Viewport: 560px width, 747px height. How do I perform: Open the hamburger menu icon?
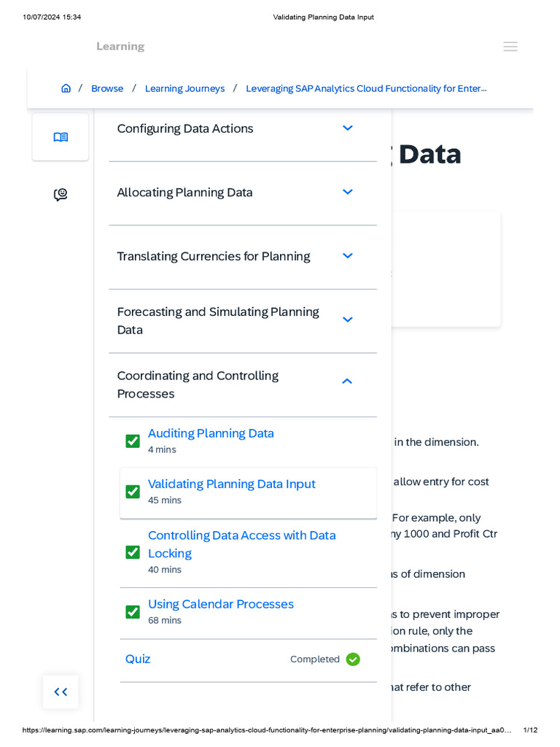point(510,47)
